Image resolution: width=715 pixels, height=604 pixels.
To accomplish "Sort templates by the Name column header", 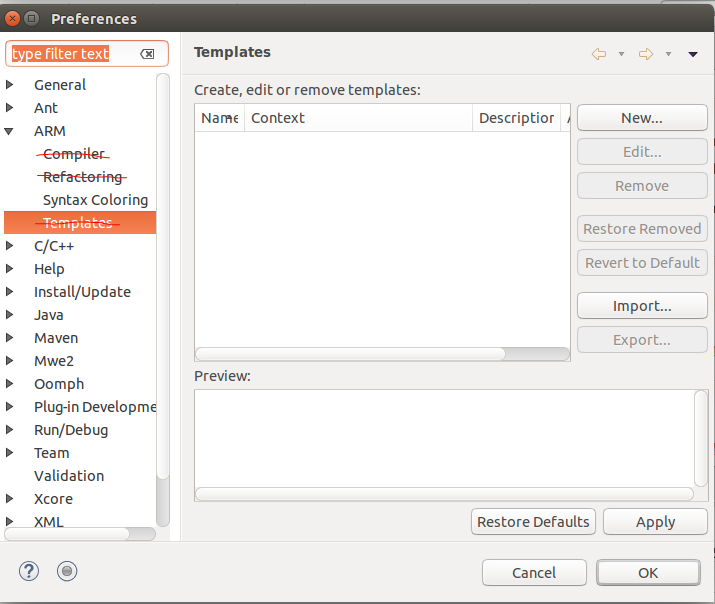I will pyautogui.click(x=220, y=118).
